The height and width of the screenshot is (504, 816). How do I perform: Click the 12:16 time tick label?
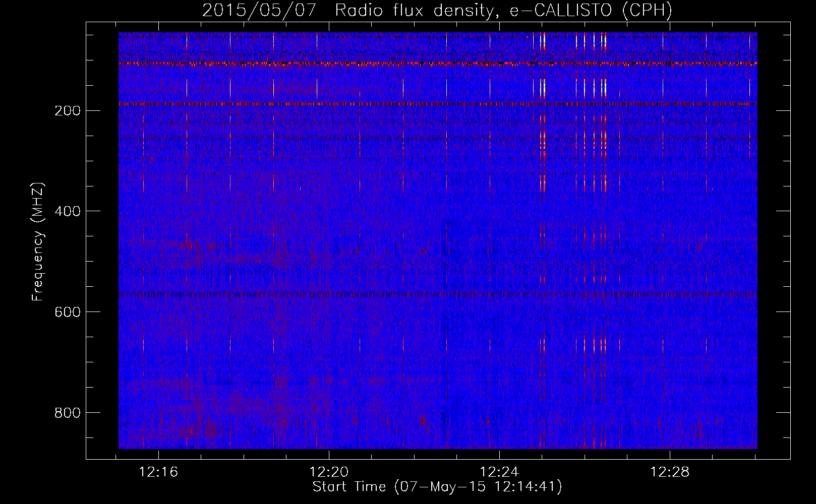coord(159,472)
